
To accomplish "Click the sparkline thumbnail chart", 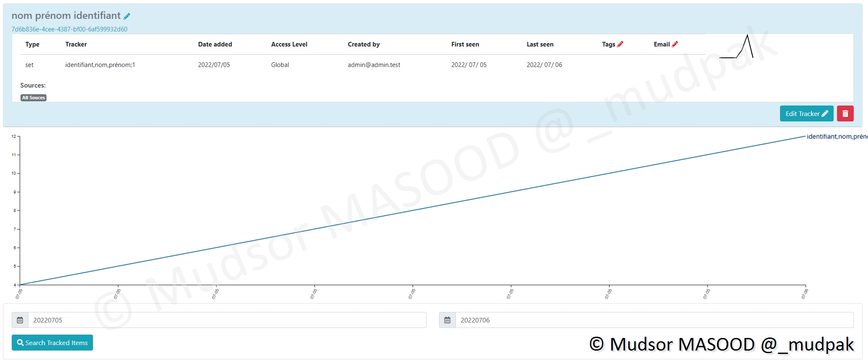I will tap(736, 47).
